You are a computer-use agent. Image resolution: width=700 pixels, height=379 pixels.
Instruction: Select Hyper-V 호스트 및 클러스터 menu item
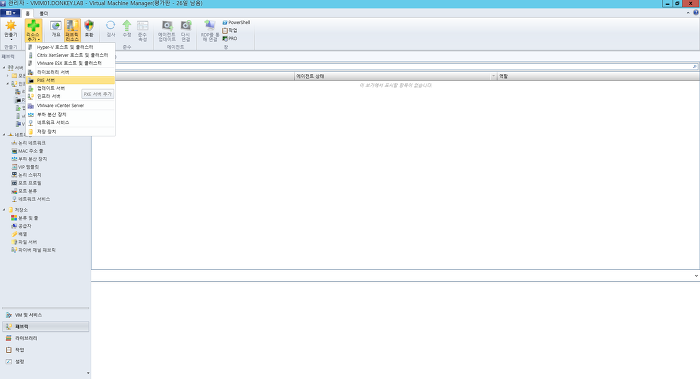[x=70, y=47]
